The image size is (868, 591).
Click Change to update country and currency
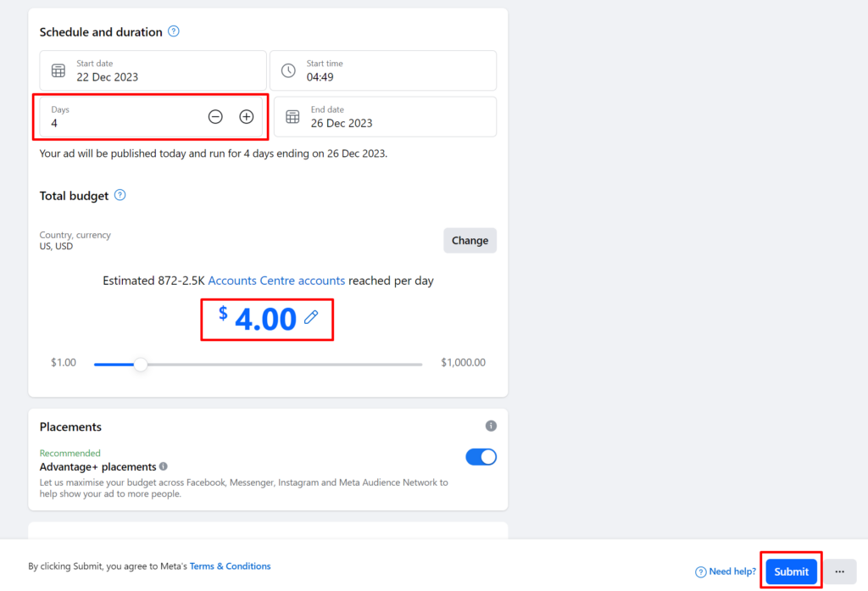click(x=470, y=240)
